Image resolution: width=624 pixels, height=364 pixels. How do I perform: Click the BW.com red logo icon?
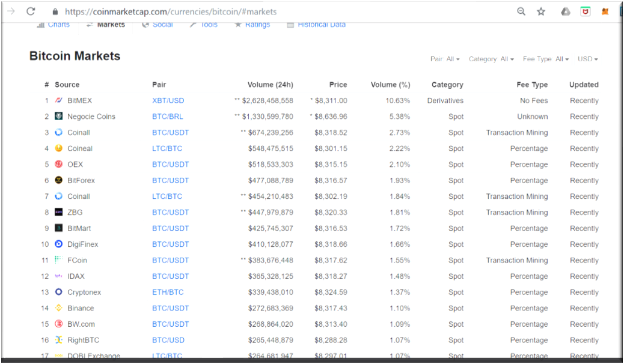pyautogui.click(x=58, y=324)
